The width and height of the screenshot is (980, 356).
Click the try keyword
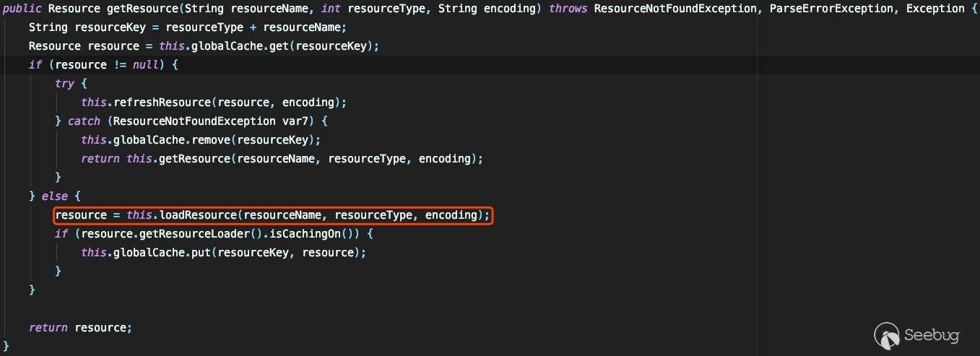click(x=64, y=84)
